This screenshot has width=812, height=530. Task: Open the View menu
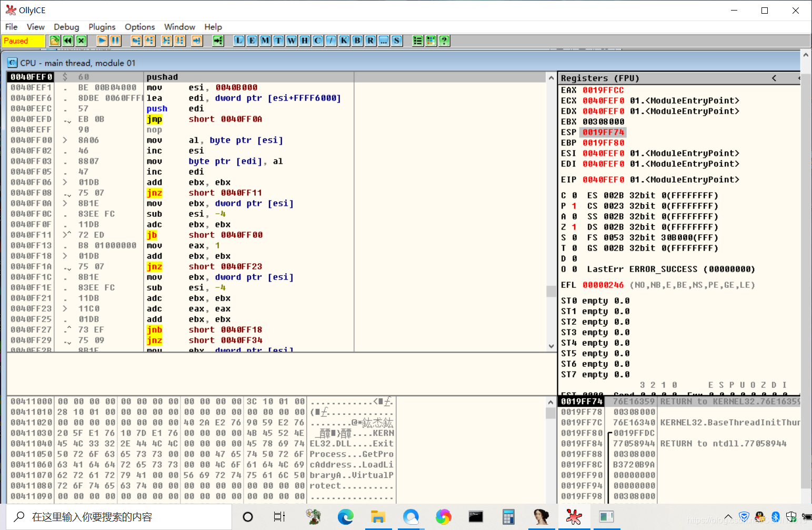(x=36, y=27)
